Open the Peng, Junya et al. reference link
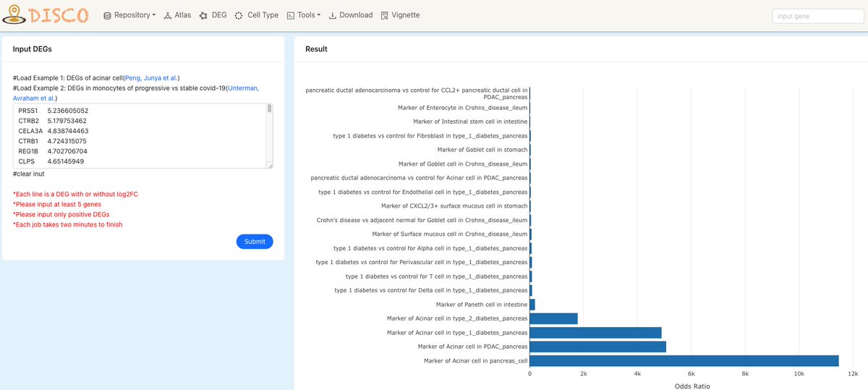Image resolution: width=868 pixels, height=390 pixels. coord(151,78)
